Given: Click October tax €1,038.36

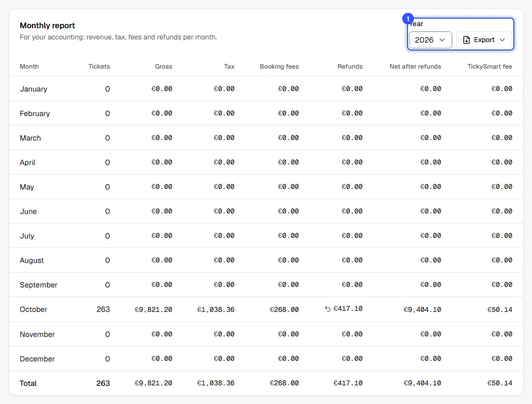Looking at the screenshot, I should [x=216, y=309].
